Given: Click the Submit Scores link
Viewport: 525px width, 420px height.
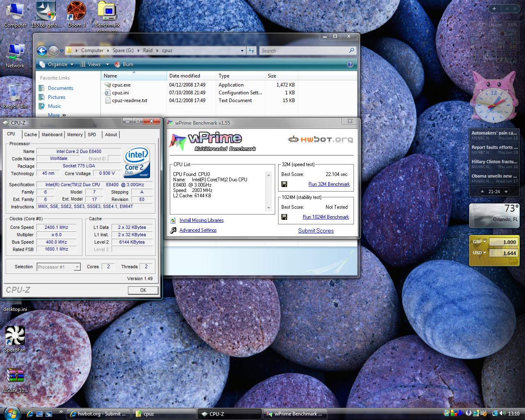Looking at the screenshot, I should point(316,231).
